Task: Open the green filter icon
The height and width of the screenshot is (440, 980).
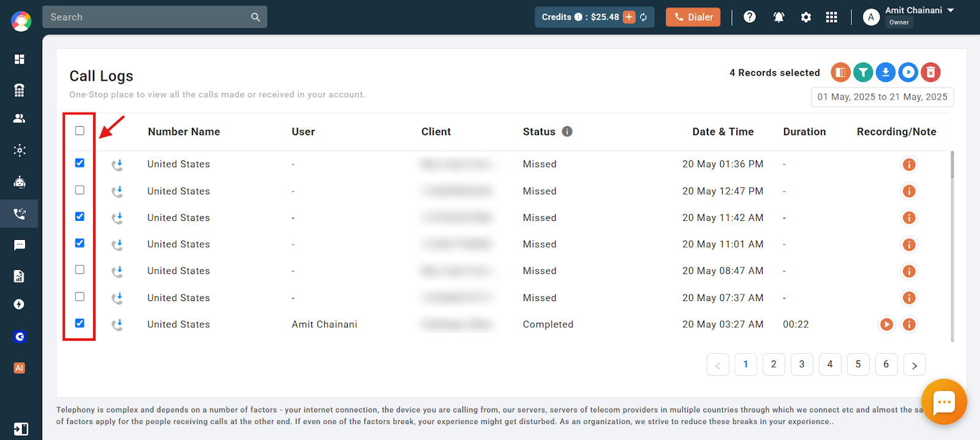Action: tap(863, 72)
